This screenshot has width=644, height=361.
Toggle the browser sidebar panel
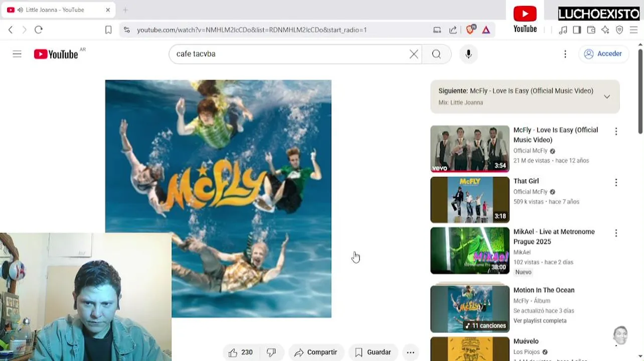click(577, 30)
